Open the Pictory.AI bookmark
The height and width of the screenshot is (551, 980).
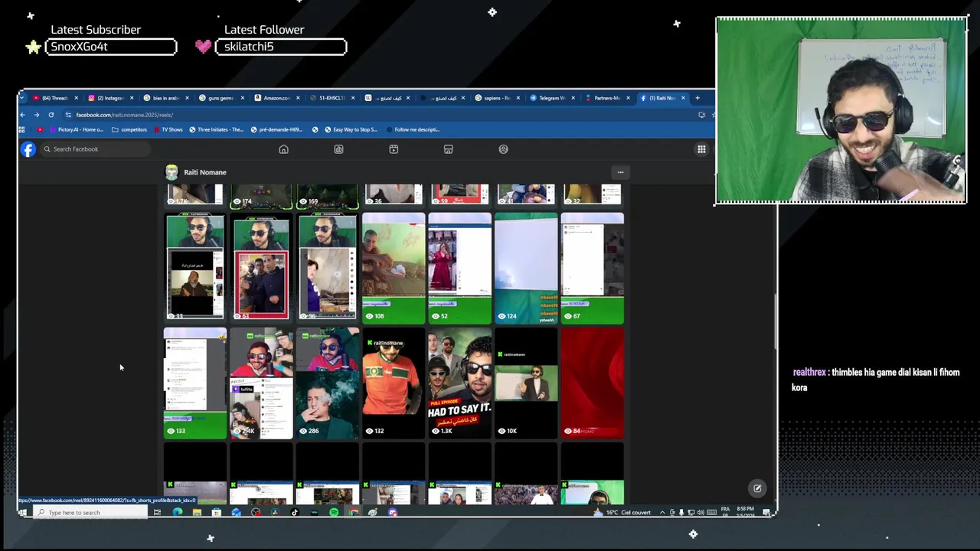77,129
